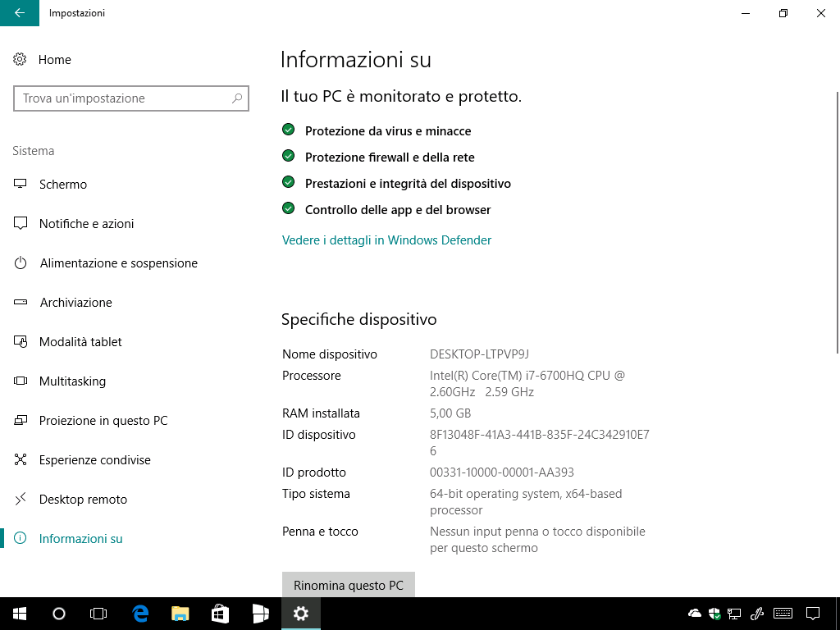Open Task View in taskbar

(98, 614)
